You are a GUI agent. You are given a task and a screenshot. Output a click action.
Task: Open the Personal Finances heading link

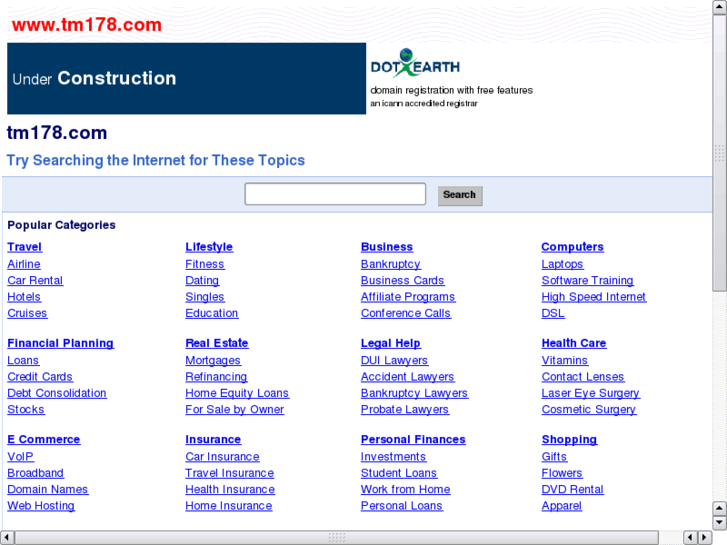click(x=414, y=439)
